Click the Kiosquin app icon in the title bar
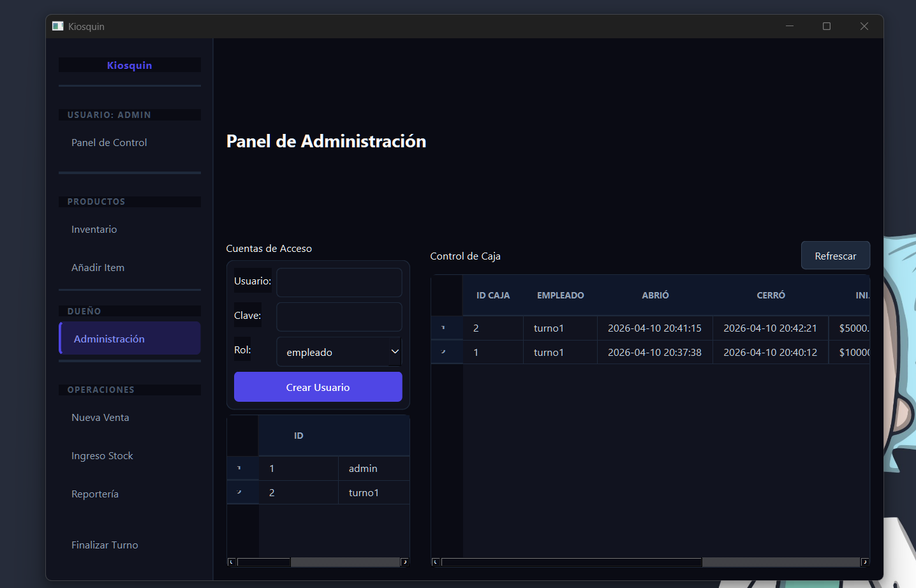 click(x=57, y=26)
